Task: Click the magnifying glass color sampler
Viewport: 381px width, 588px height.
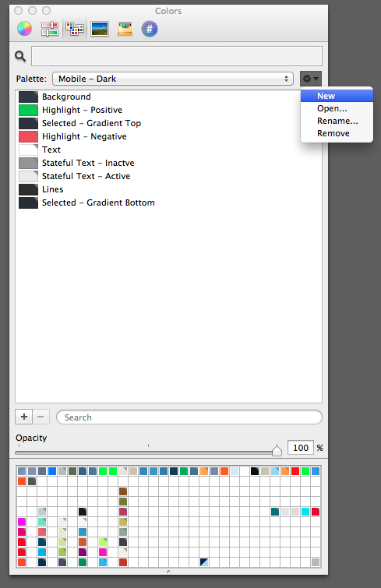Action: point(20,56)
